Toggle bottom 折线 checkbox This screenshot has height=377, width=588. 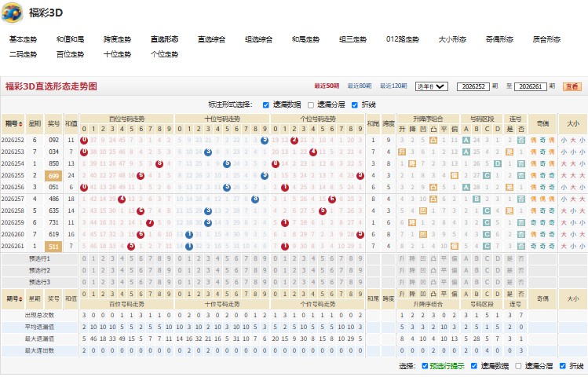[563, 366]
